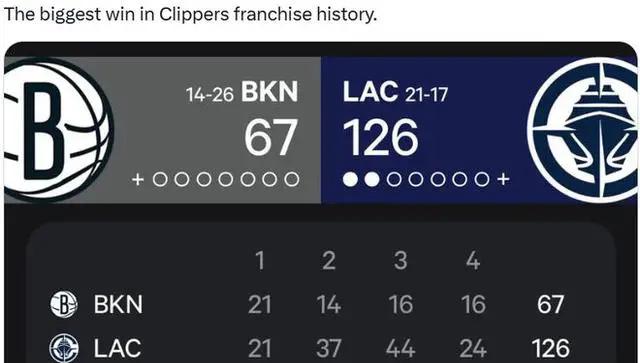Click the LAC team name in header
Image resolution: width=640 pixels, height=363 pixels.
coord(370,92)
